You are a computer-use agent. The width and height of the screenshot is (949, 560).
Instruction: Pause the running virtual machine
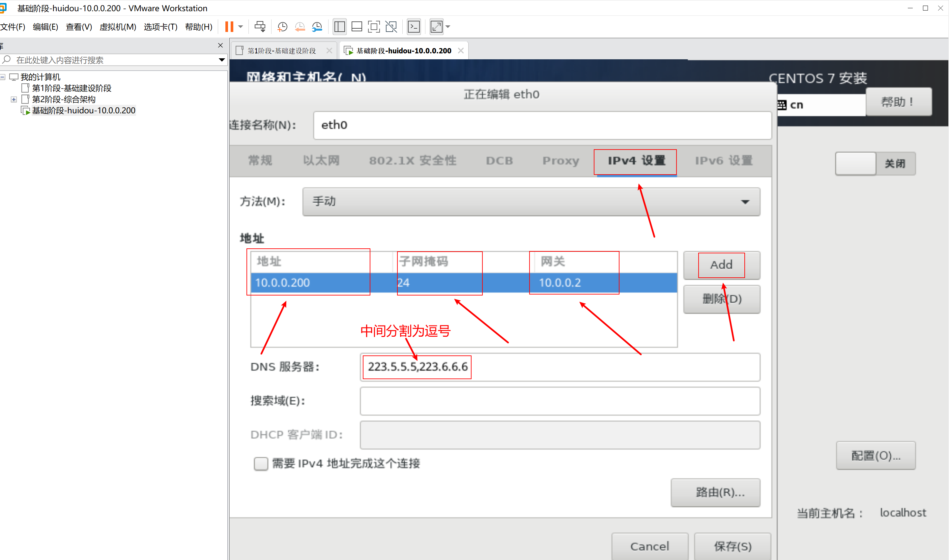pos(229,27)
